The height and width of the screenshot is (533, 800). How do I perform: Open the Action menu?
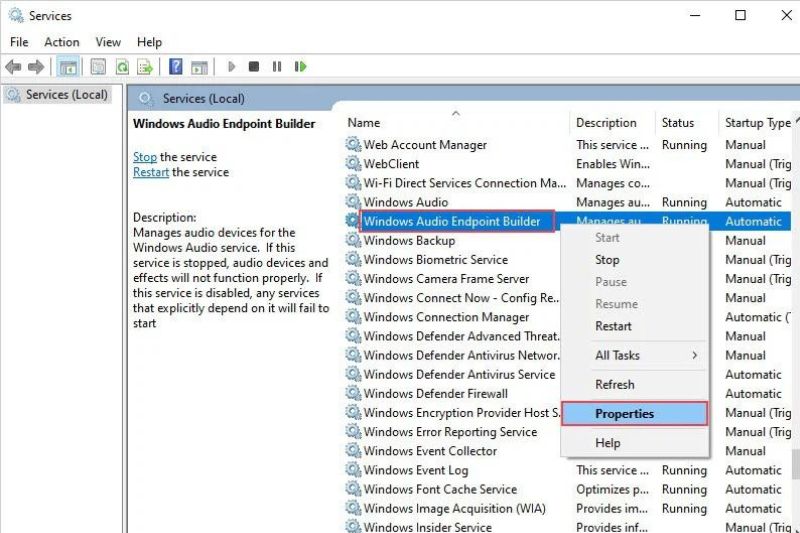(x=62, y=42)
